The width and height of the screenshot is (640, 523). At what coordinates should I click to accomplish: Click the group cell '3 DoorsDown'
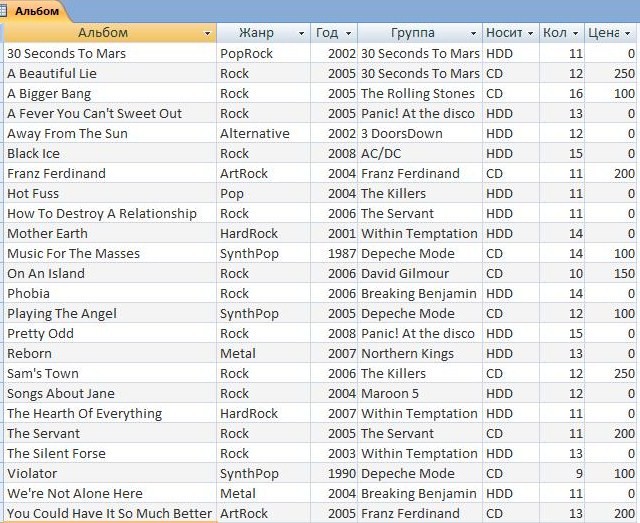point(420,134)
